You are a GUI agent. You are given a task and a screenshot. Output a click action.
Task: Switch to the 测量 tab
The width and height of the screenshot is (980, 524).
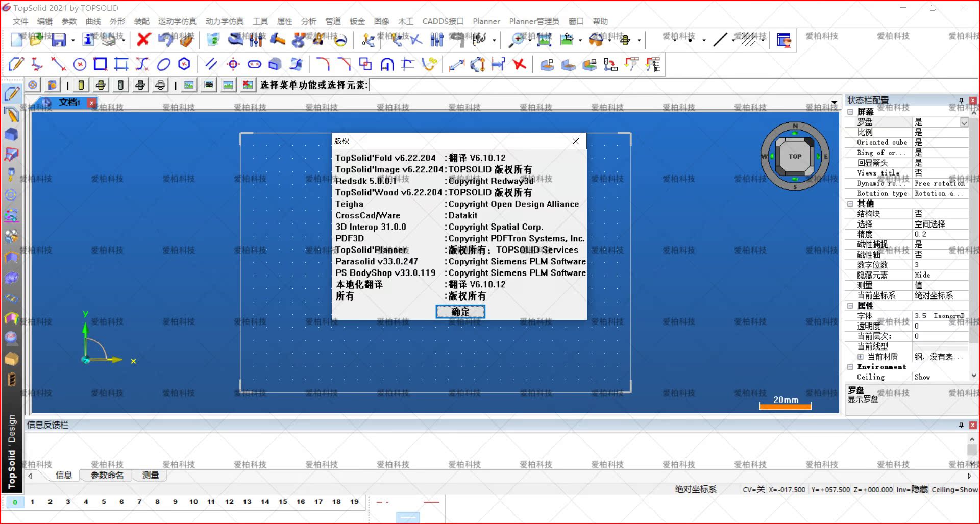[150, 475]
